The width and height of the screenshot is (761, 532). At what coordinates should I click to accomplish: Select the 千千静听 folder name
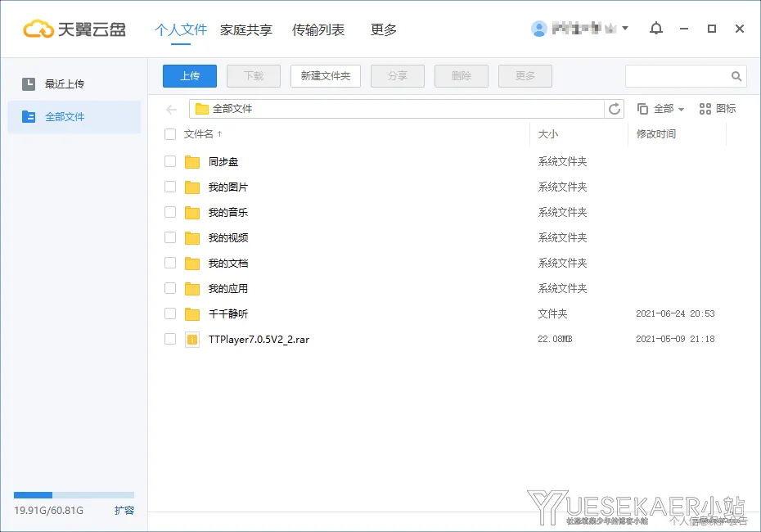coord(228,314)
